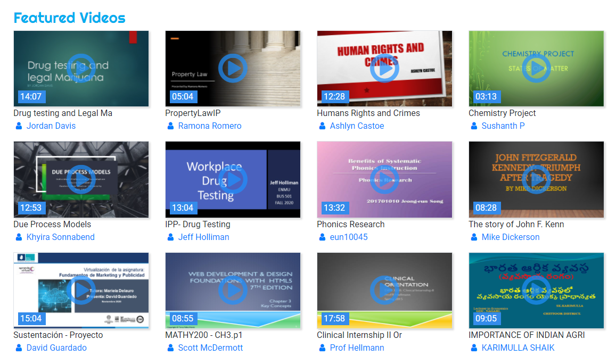This screenshot has width=616, height=364.
Task: Click the user icon beside Scott McDermott
Action: tap(170, 348)
